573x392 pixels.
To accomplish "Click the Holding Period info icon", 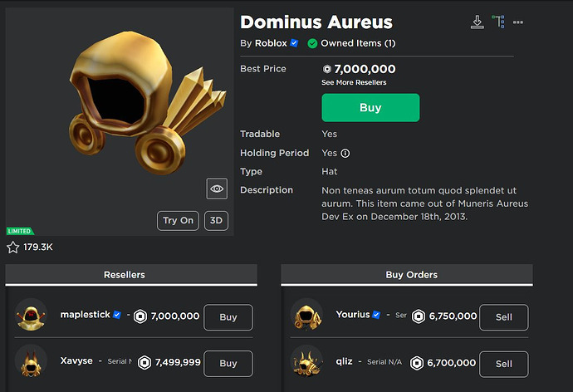I will coord(345,153).
